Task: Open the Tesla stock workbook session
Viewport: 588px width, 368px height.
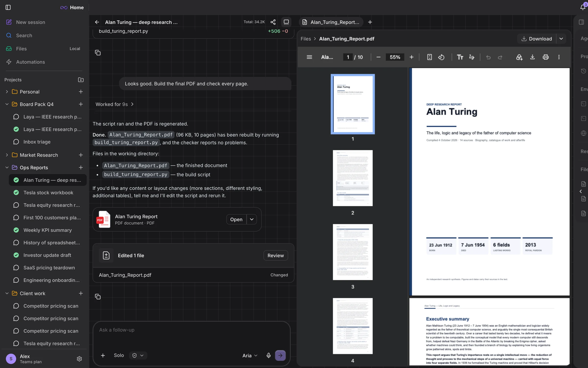Action: click(x=48, y=193)
